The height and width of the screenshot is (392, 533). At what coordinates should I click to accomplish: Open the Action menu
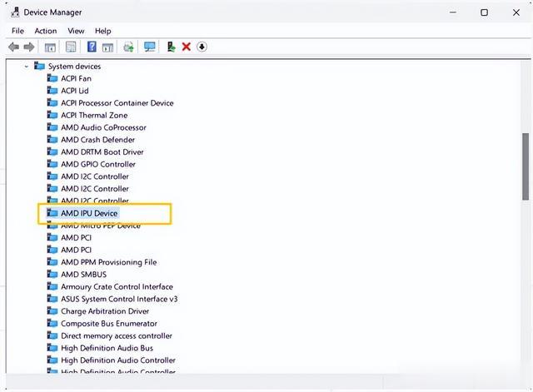click(46, 31)
